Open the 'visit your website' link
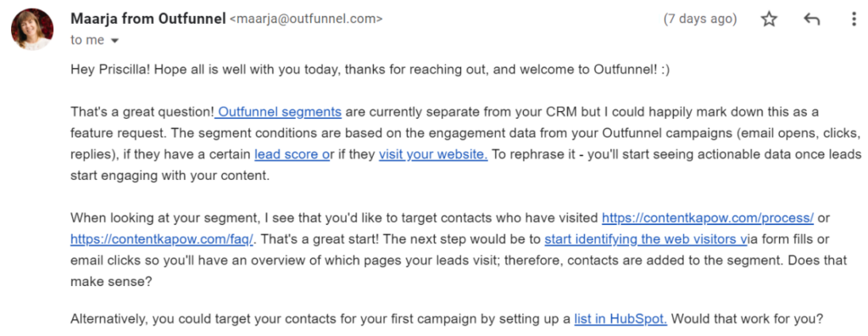The image size is (868, 336). [433, 154]
